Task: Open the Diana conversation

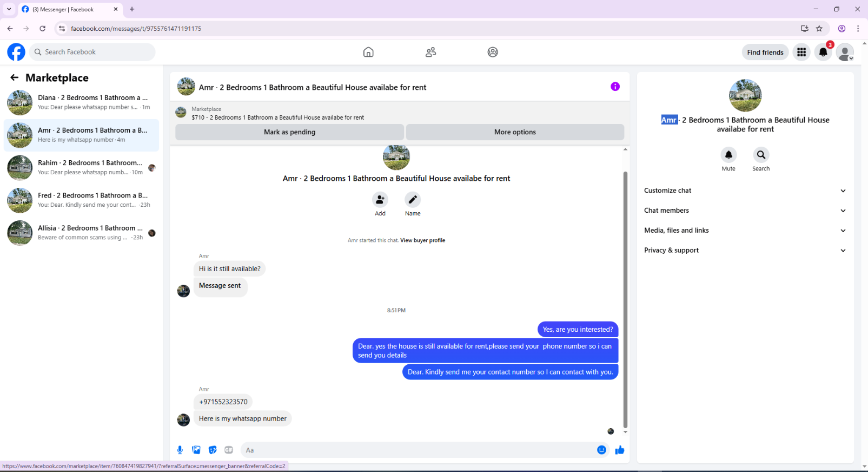Action: 81,103
